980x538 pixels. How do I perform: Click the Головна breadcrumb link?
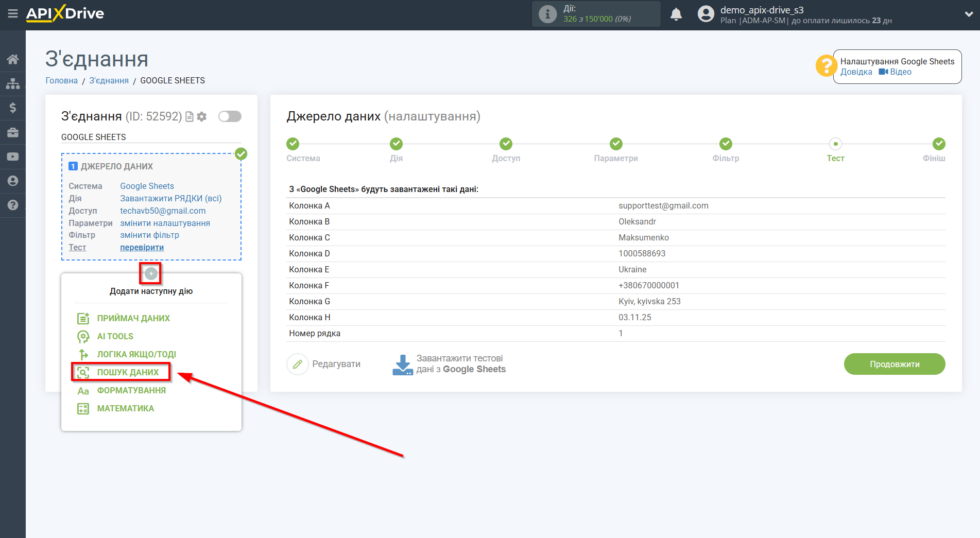(x=61, y=80)
